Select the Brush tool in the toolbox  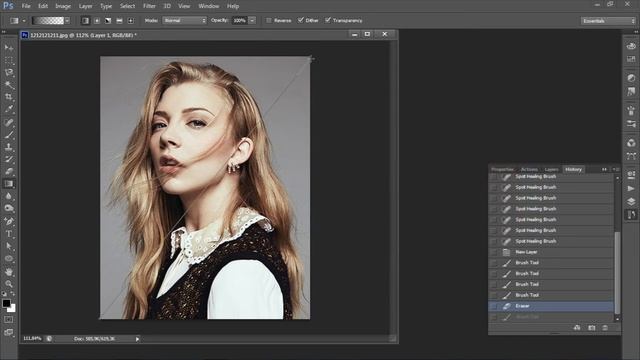9,135
